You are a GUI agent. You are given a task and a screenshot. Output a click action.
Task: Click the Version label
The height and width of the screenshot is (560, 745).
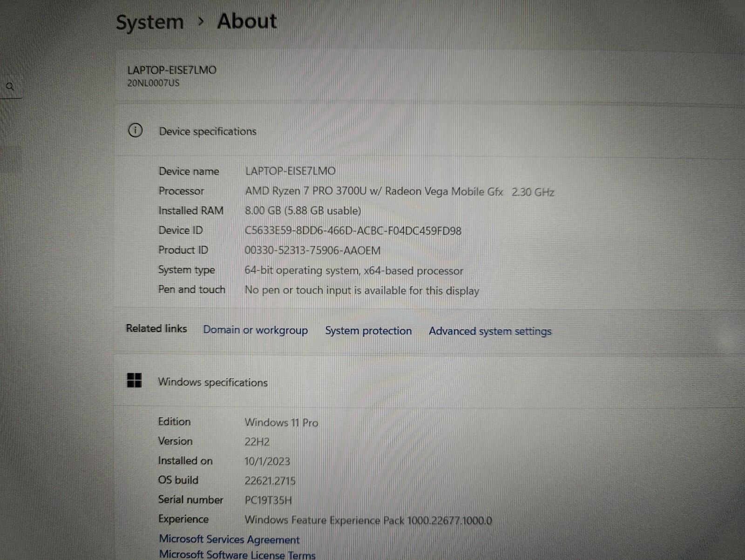point(175,441)
